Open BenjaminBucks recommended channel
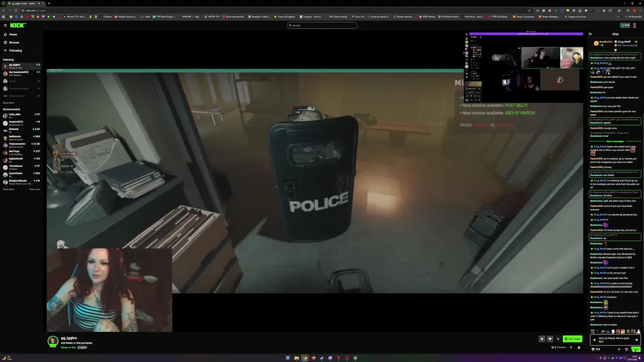Screen dimensions: 644x362 point(21,182)
